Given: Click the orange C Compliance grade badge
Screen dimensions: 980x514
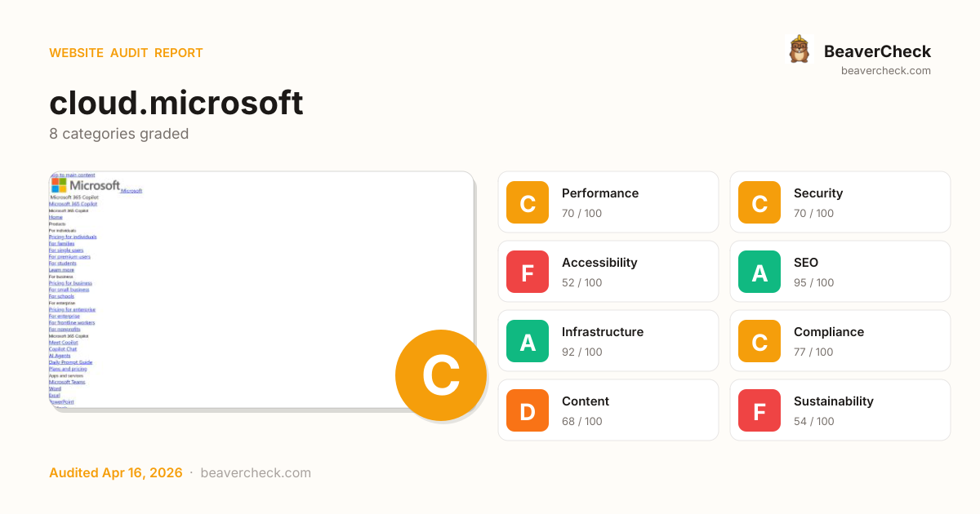Looking at the screenshot, I should (x=759, y=341).
